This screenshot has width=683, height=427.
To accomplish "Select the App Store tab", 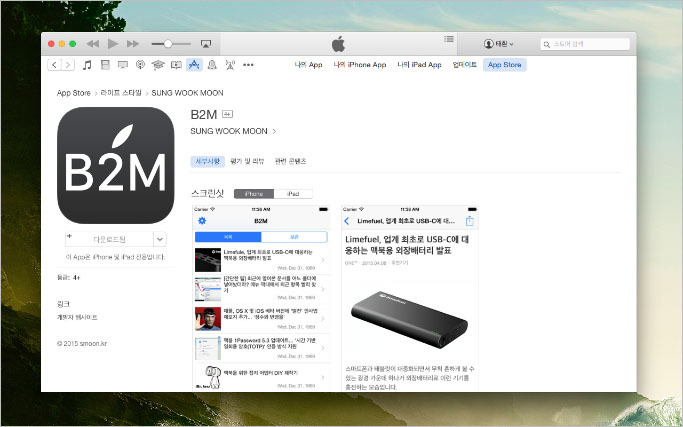I will point(504,64).
